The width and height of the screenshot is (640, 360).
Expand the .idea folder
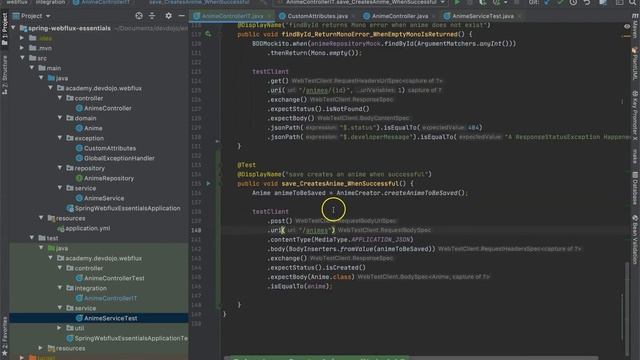(x=22, y=38)
